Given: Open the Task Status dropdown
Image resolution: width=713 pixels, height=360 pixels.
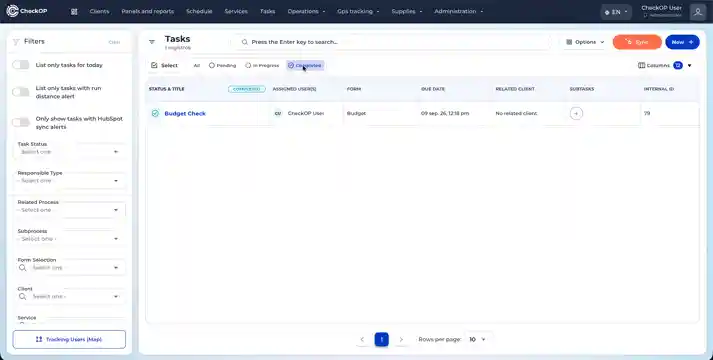Looking at the screenshot, I should 69,152.
